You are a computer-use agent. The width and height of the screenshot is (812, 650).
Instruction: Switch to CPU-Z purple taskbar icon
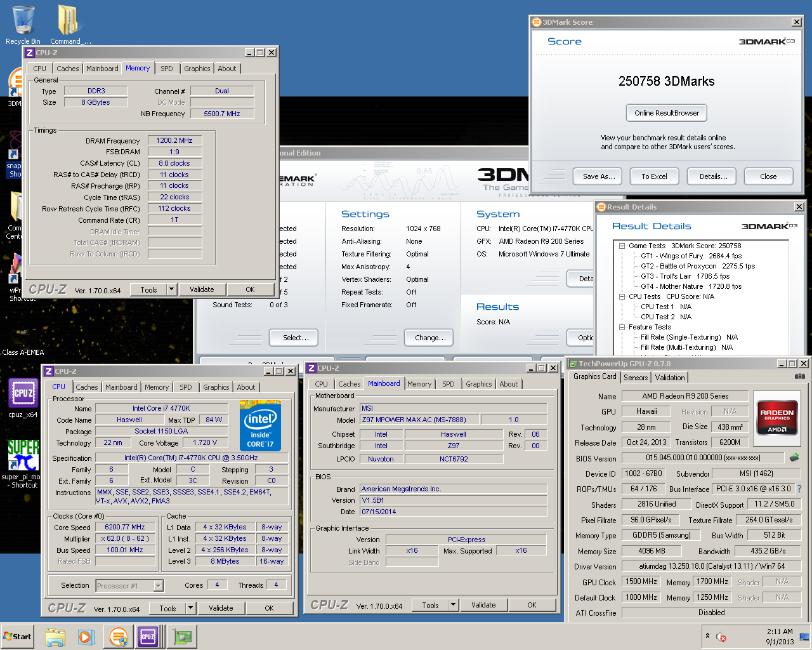click(x=148, y=637)
